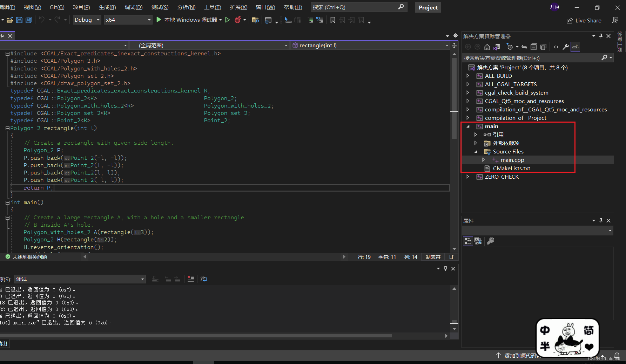Pin the 属性 properties panel

[x=600, y=221]
